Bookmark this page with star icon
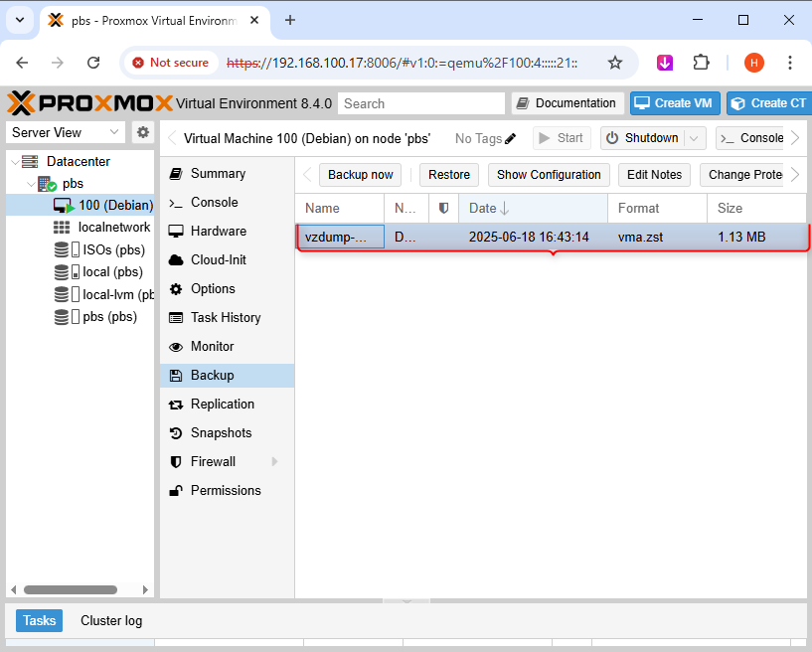This screenshot has height=652, width=812. [x=614, y=63]
